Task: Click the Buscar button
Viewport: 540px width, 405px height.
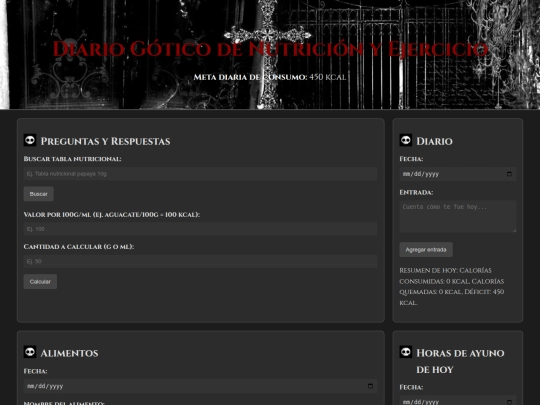Action: (x=39, y=194)
